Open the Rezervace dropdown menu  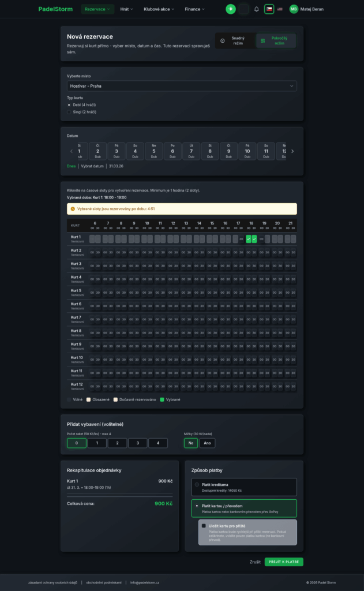pos(97,9)
